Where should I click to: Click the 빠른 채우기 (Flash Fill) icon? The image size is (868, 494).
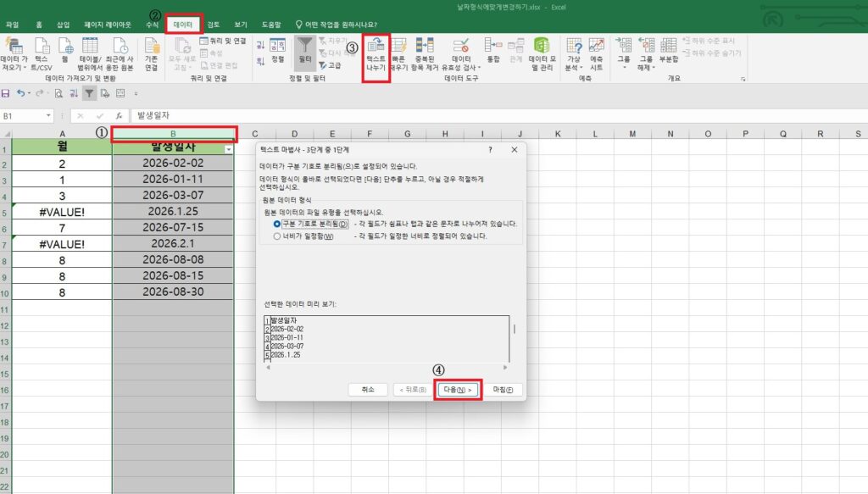pos(398,53)
